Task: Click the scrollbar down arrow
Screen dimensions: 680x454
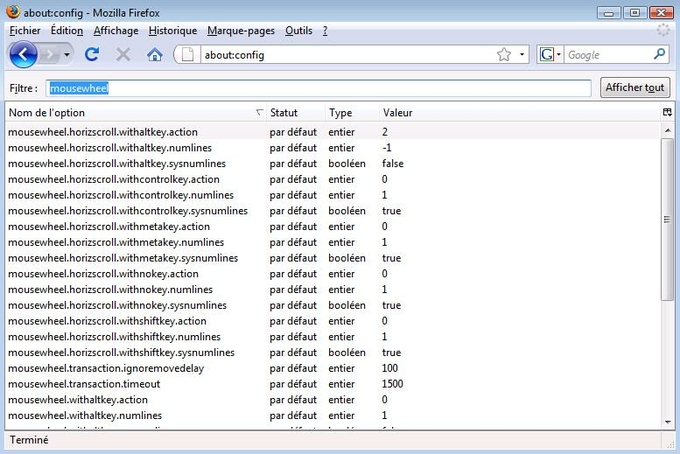Action: click(667, 422)
